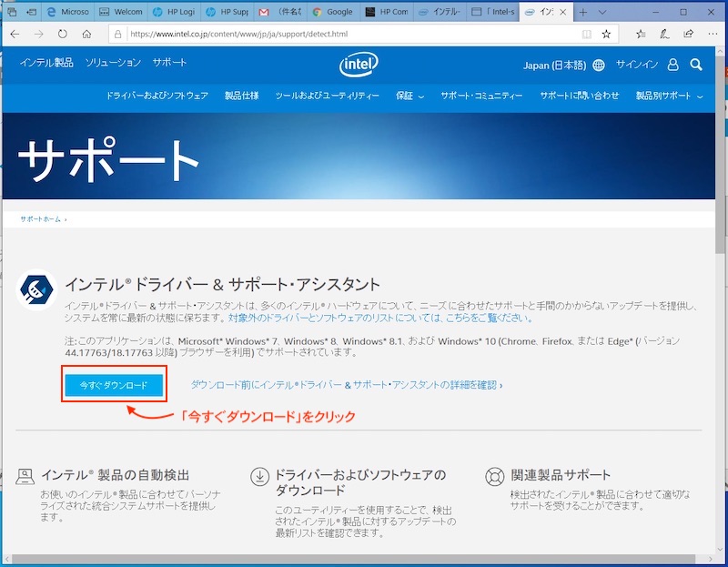Screen dimensions: 728x567
Task: Open site search magnifier icon
Action: coord(695,65)
